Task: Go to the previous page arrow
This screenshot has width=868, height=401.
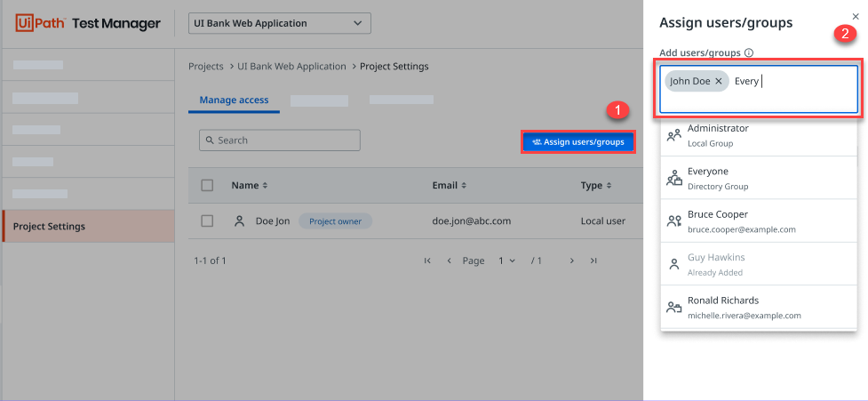Action: point(450,261)
